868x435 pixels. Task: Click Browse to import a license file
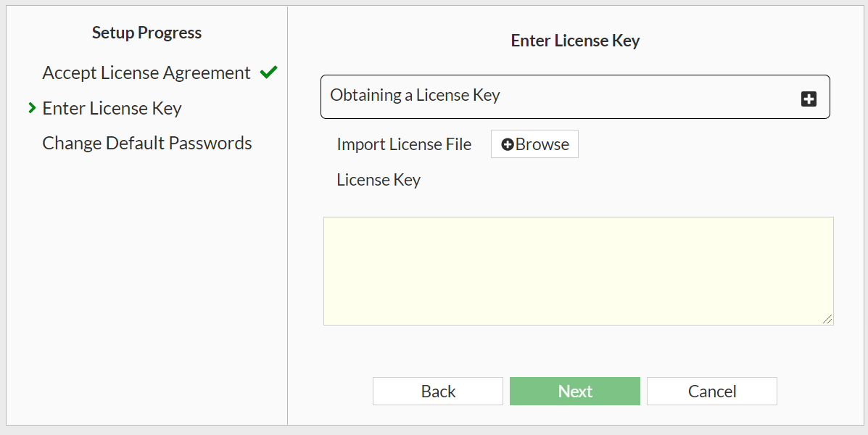[534, 144]
